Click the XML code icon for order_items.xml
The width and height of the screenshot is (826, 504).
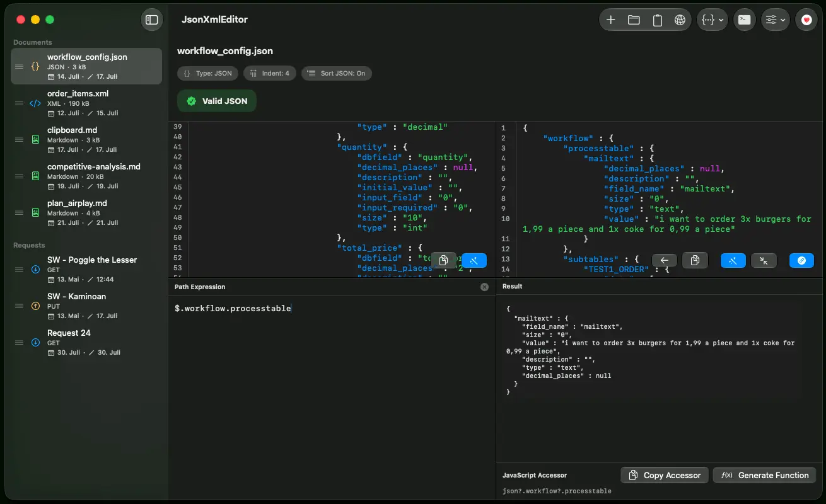coord(35,103)
